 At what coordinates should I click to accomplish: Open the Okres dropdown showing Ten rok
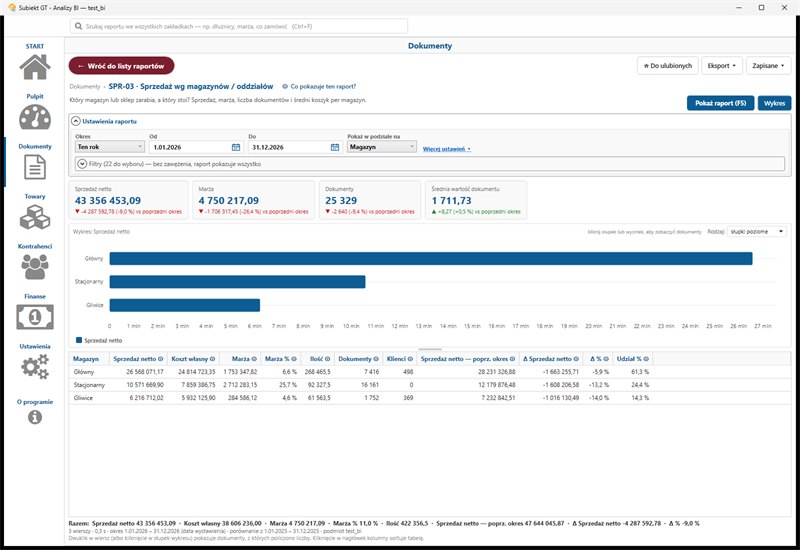point(110,147)
